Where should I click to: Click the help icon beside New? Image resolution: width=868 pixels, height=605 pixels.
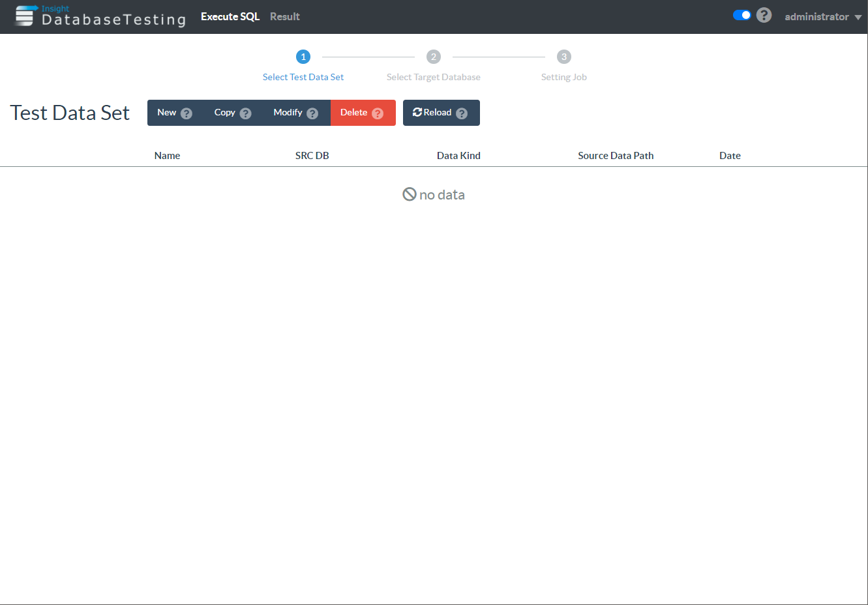[x=187, y=113]
